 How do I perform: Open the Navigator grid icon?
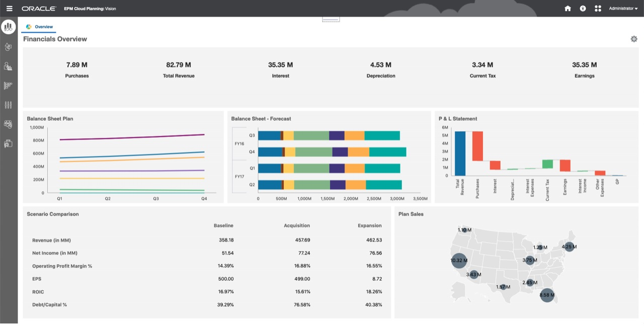tap(598, 8)
